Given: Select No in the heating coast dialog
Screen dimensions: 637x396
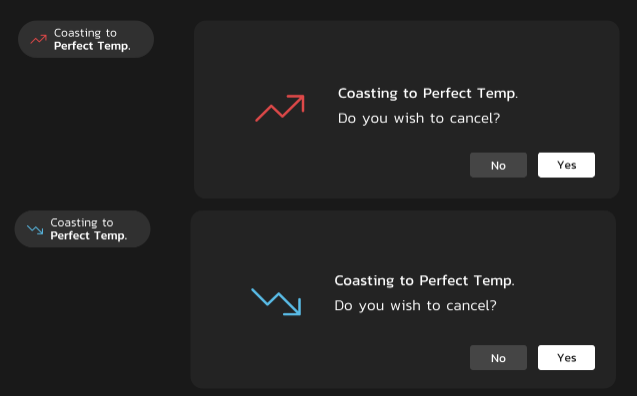Looking at the screenshot, I should point(498,165).
